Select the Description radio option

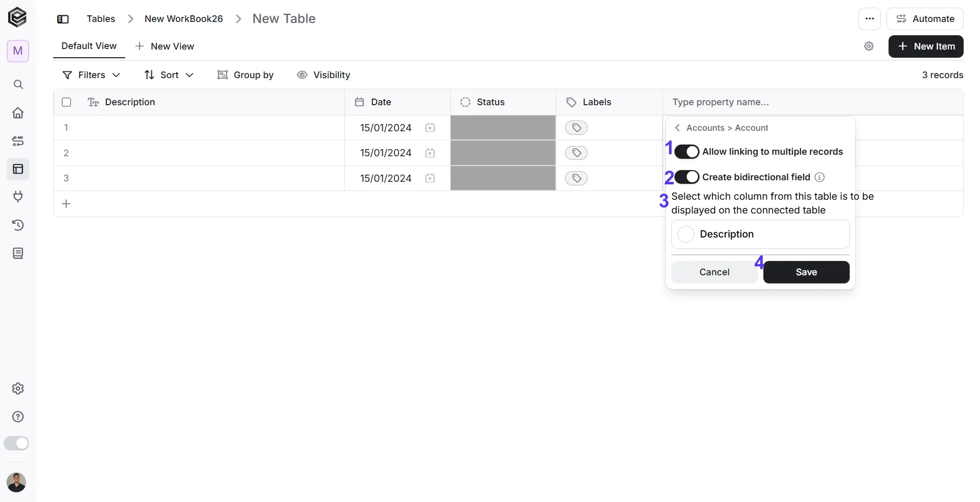point(686,234)
